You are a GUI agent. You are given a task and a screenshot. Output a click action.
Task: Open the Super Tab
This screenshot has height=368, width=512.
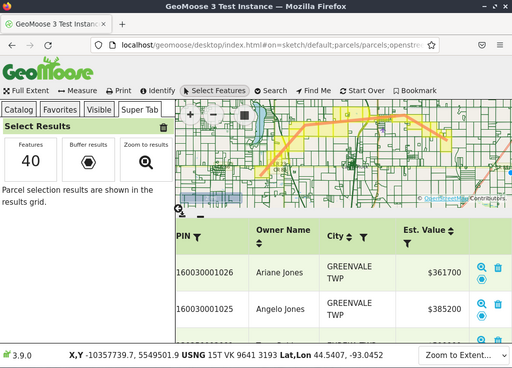coord(140,110)
